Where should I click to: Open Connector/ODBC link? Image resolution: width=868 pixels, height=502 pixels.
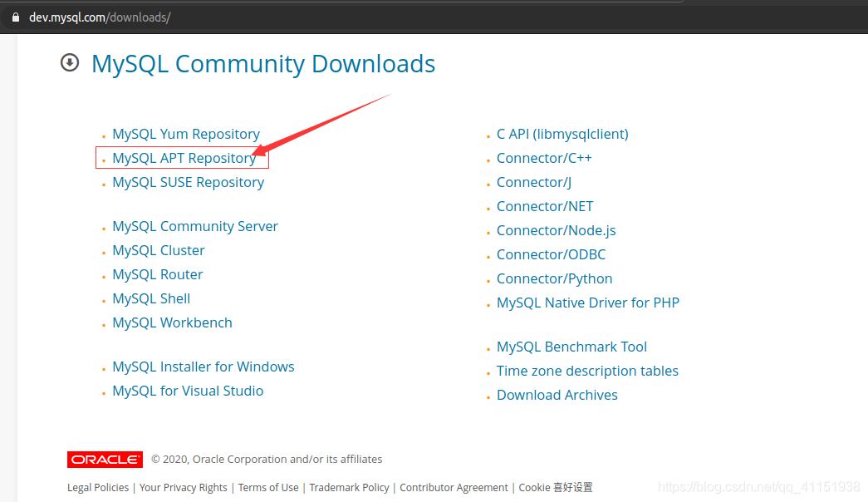tap(551, 254)
